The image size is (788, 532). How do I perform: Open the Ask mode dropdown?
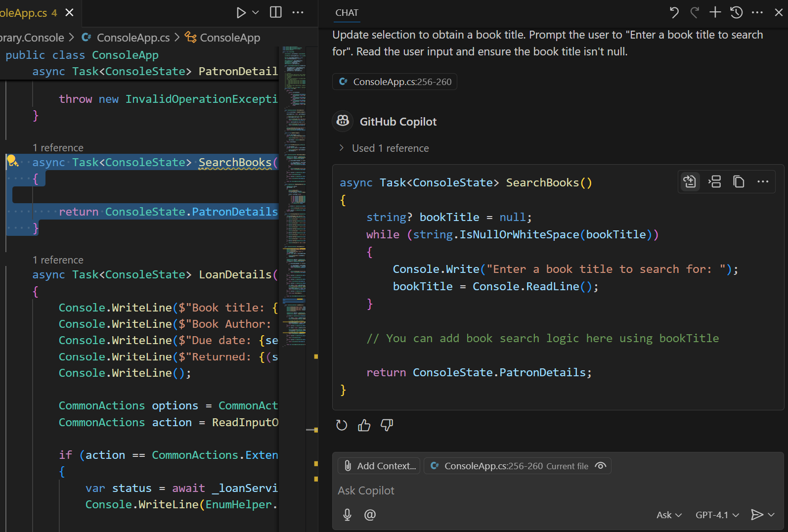click(668, 515)
